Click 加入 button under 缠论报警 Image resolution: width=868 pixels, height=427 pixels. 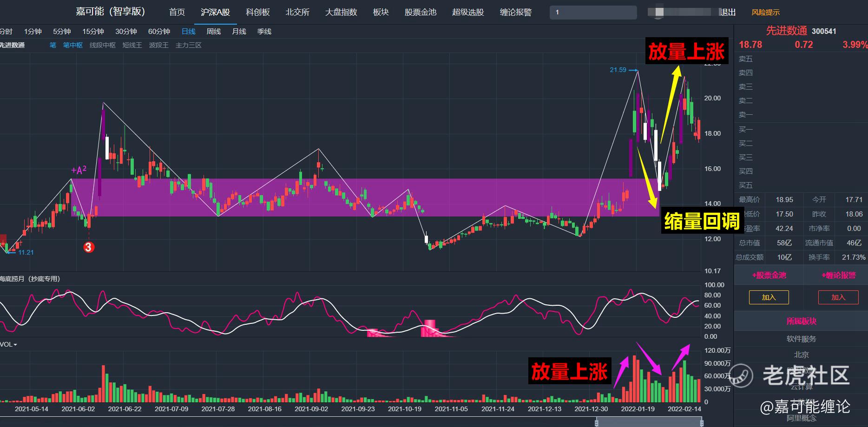(x=838, y=297)
